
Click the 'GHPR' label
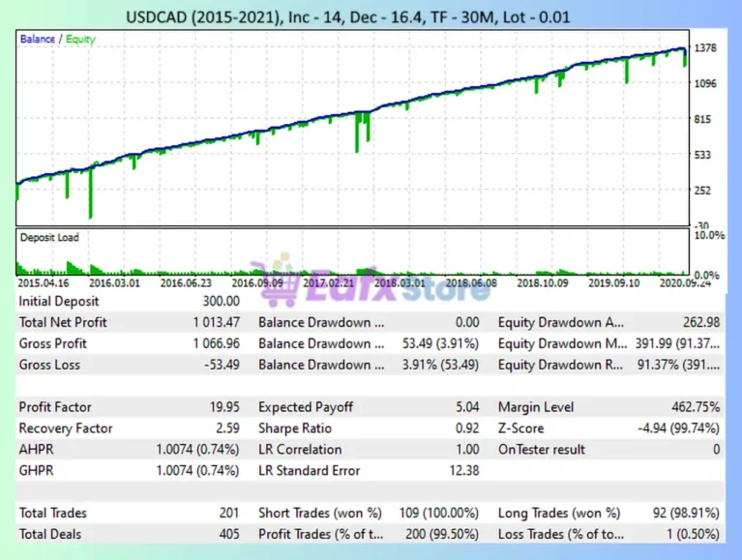click(36, 471)
